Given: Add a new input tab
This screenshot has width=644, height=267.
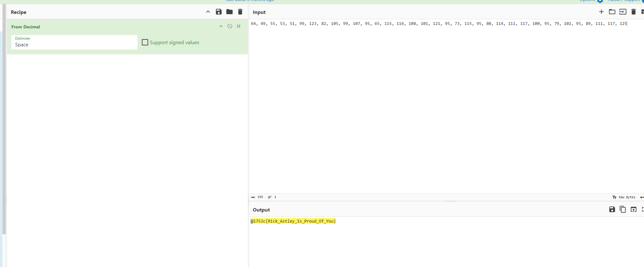Looking at the screenshot, I should click(x=601, y=12).
